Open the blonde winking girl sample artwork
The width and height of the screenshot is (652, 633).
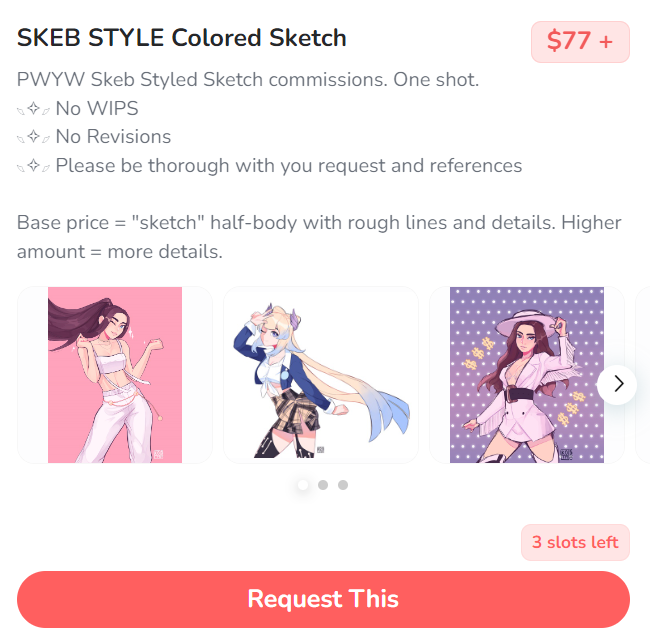coord(321,375)
